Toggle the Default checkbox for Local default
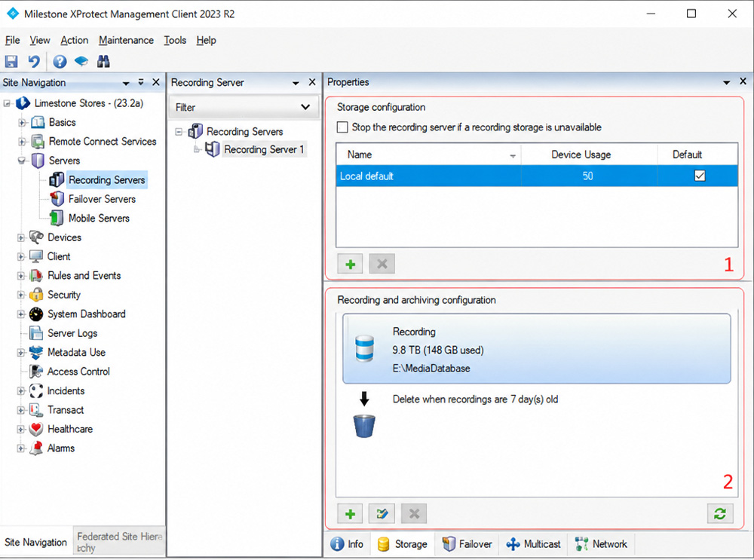 click(x=700, y=176)
